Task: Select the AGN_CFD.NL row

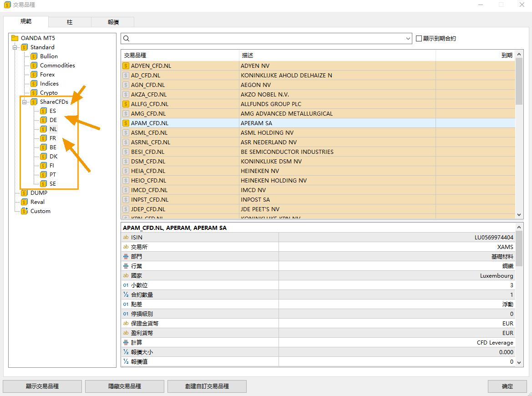Action: pos(318,85)
